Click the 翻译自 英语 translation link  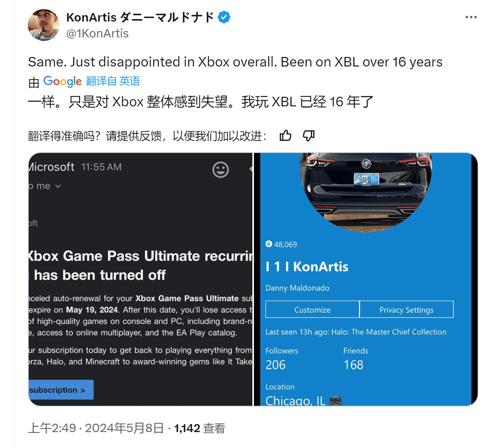click(x=113, y=81)
